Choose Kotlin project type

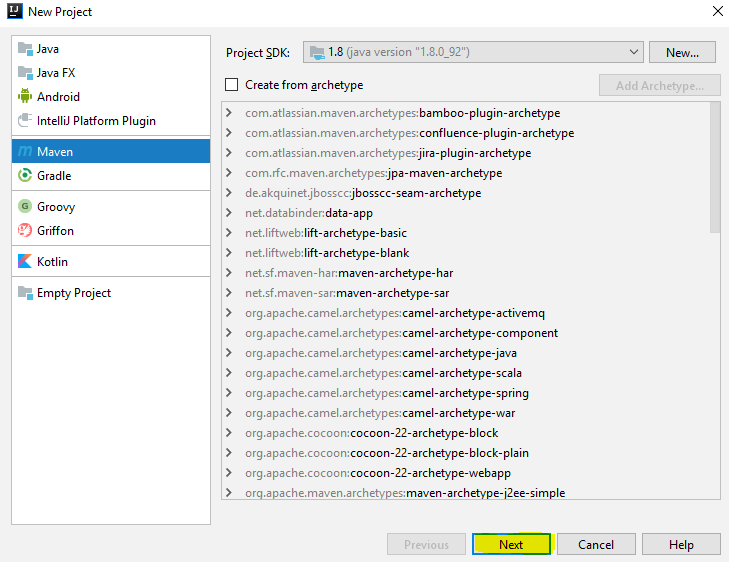pos(111,261)
